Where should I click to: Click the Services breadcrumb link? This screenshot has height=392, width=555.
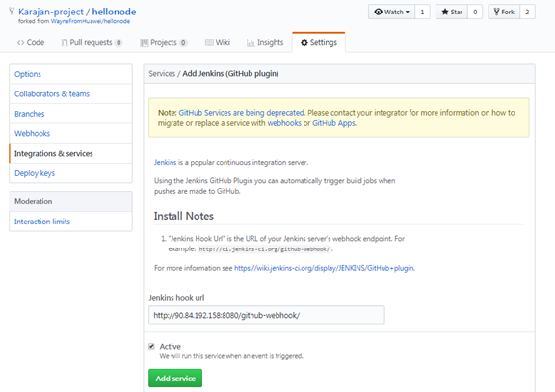[162, 73]
